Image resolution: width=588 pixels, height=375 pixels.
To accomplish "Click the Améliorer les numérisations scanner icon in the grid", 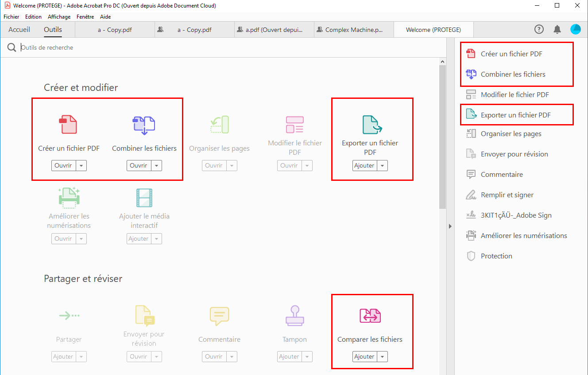I will (69, 197).
